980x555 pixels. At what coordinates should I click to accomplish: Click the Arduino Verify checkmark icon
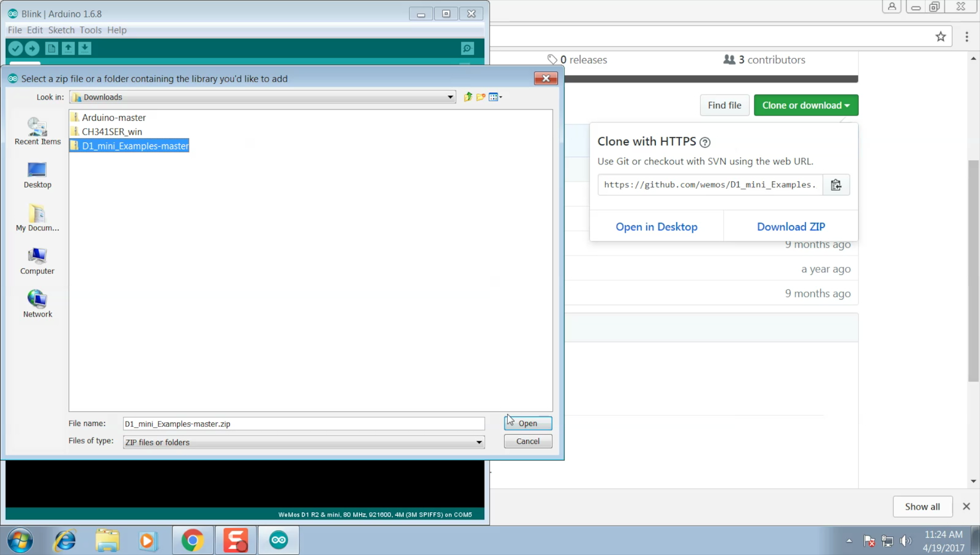tap(15, 48)
